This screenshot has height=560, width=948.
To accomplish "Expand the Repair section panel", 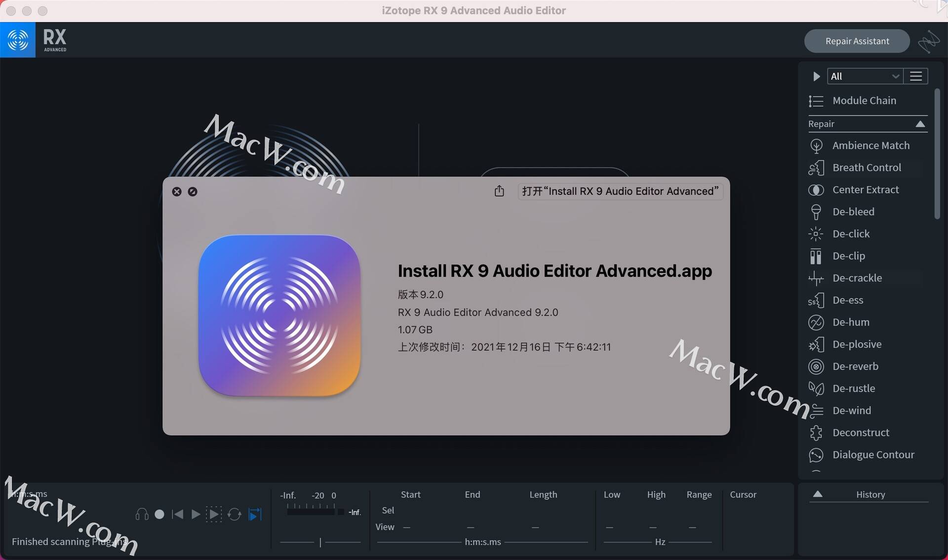I will click(x=921, y=124).
